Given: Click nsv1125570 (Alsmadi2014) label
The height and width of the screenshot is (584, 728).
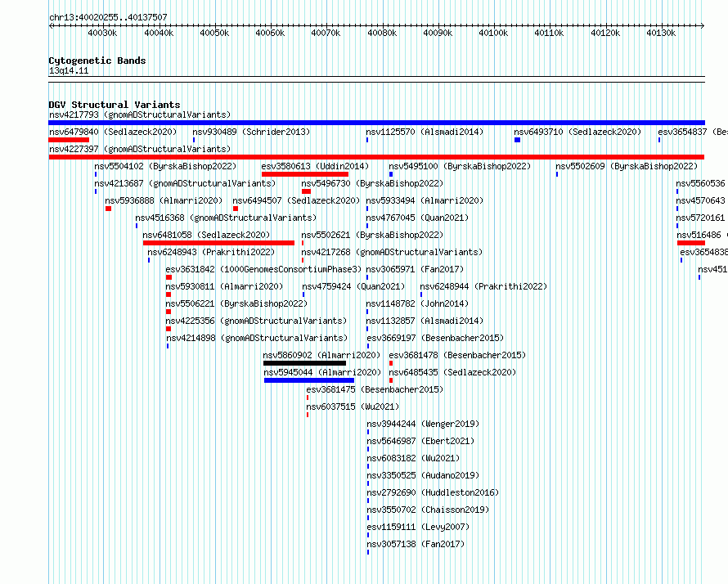Looking at the screenshot, I should click(x=425, y=132).
